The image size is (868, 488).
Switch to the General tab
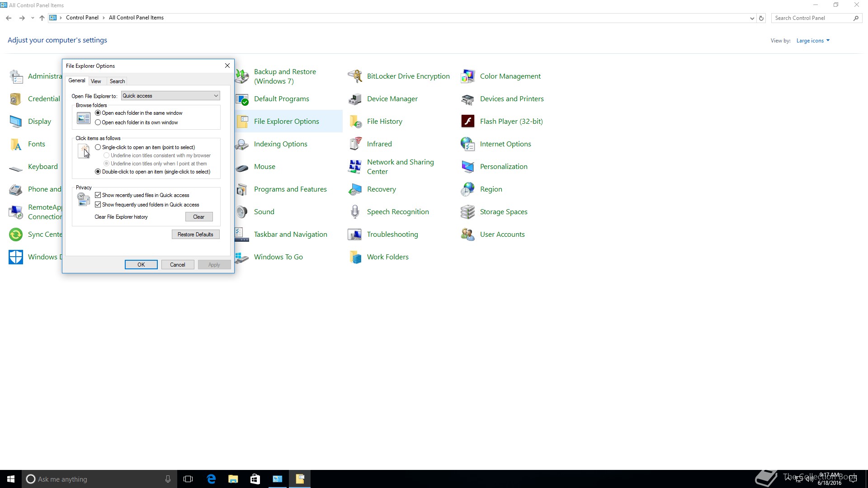(77, 80)
